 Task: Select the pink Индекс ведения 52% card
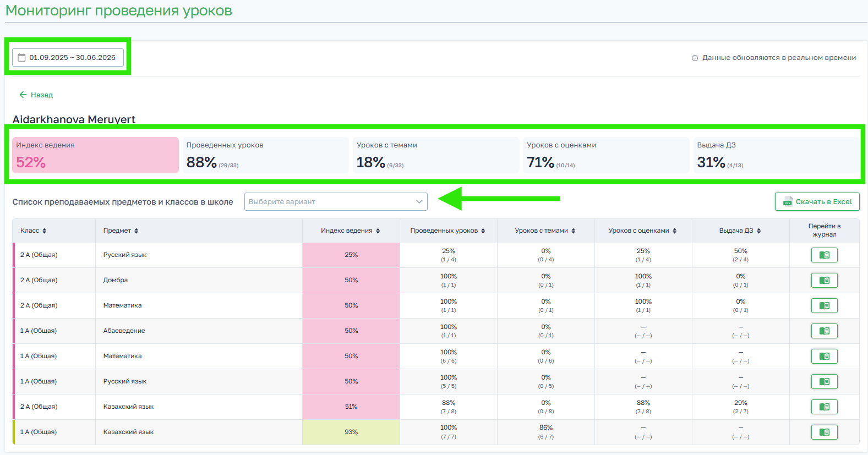pos(95,155)
